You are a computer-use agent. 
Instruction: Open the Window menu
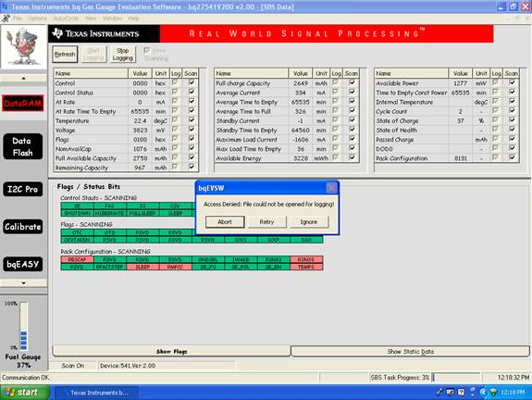pyautogui.click(x=112, y=19)
